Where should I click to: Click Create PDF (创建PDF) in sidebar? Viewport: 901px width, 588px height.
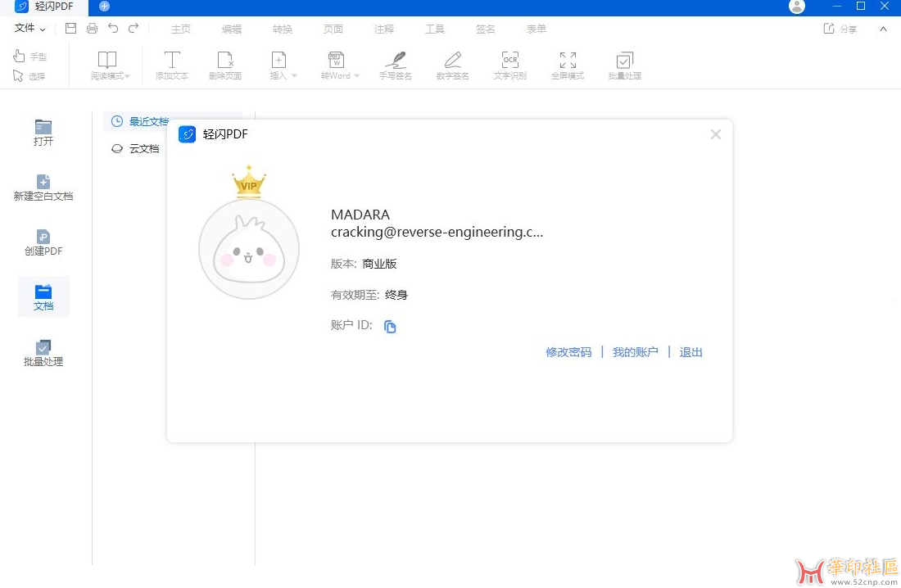(43, 242)
